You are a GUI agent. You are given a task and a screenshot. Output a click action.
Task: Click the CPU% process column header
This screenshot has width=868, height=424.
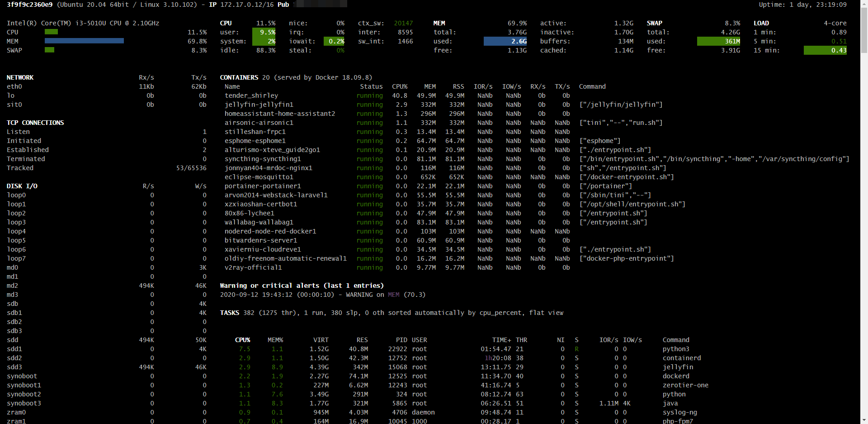[x=242, y=340]
